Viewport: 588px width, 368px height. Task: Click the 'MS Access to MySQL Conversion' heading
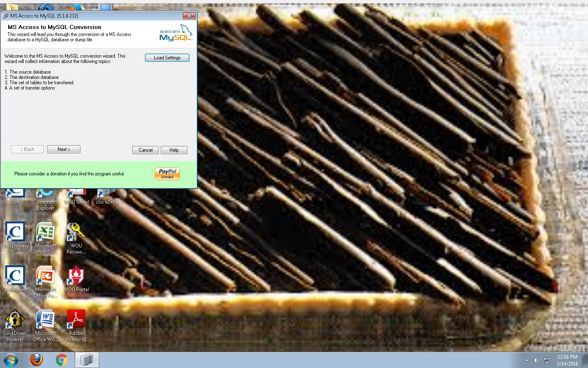[x=54, y=27]
